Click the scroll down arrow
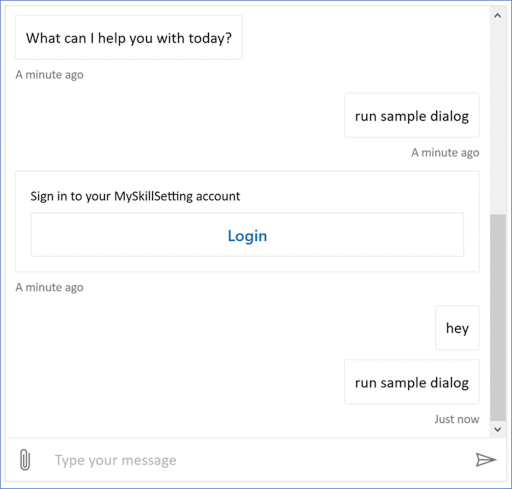The width and height of the screenshot is (512, 489). (x=498, y=429)
